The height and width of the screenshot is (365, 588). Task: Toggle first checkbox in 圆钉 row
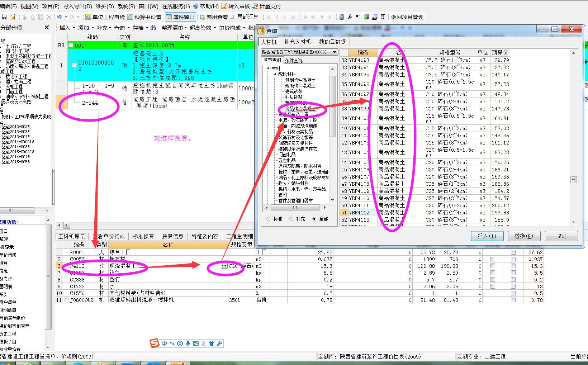click(493, 280)
